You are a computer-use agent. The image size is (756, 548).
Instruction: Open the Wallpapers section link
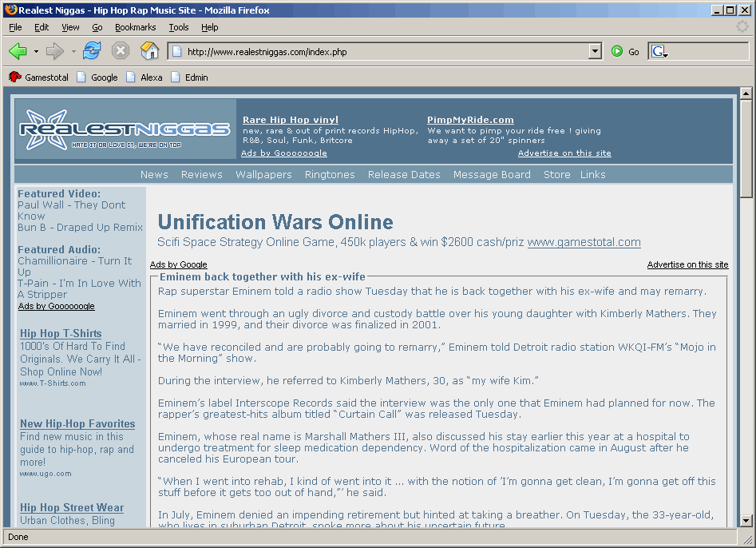tap(263, 174)
